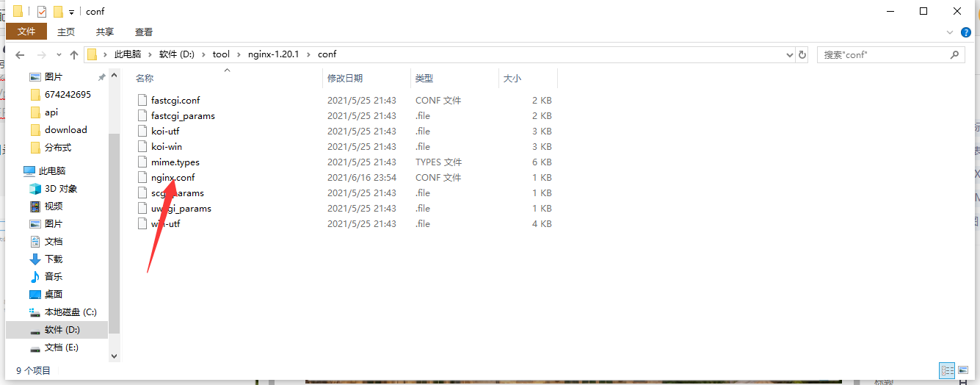
Task: Navigate to 软件 (D:) in breadcrumb
Action: point(177,54)
